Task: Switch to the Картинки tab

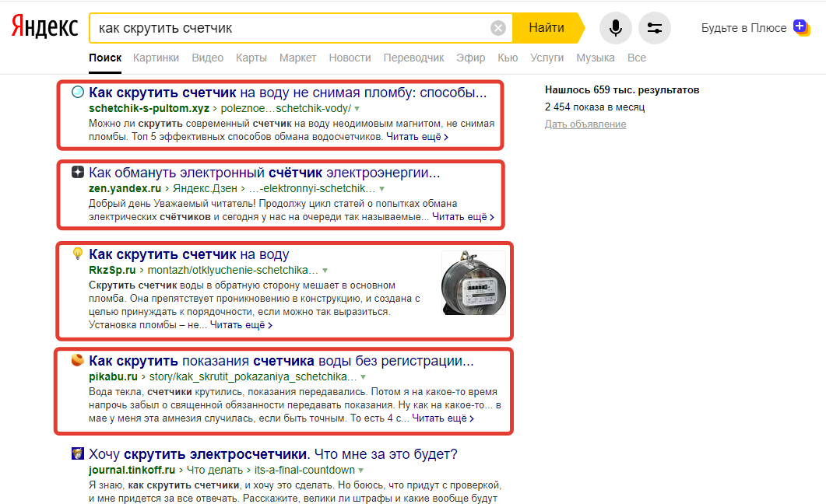Action: click(x=156, y=58)
